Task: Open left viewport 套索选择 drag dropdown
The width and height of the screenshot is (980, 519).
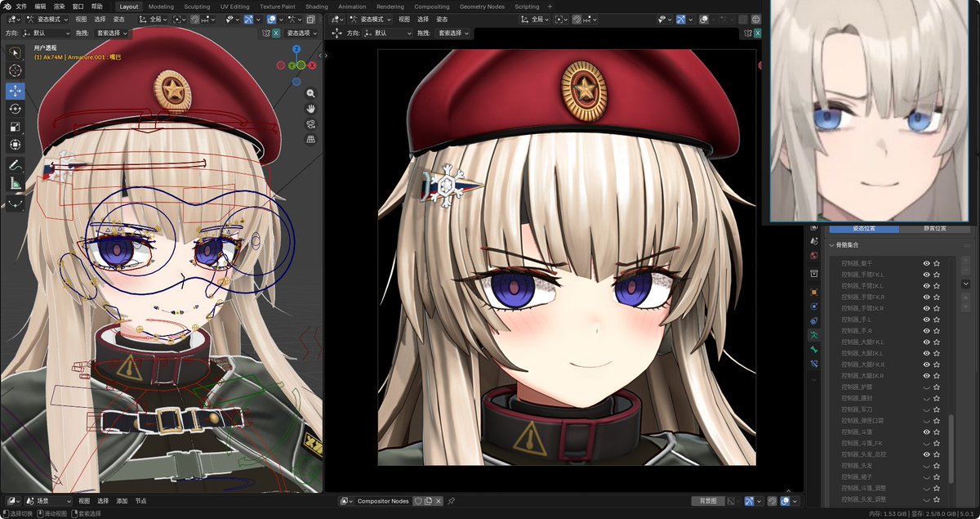Action: 113,34
